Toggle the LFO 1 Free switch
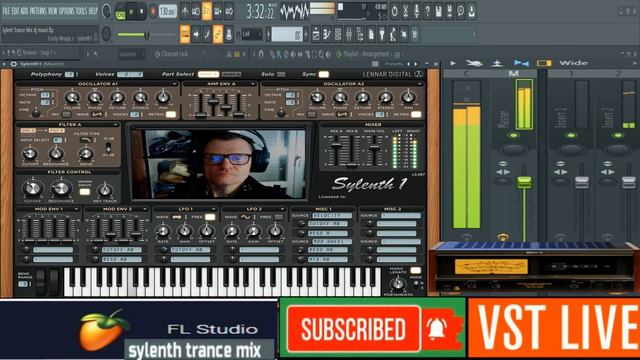This screenshot has height=360, width=640. [x=210, y=217]
